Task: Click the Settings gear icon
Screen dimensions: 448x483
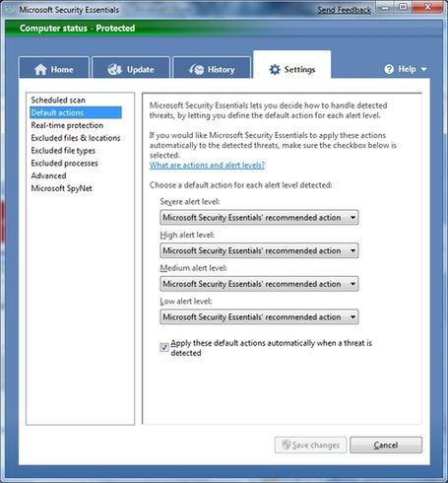Action: point(275,69)
